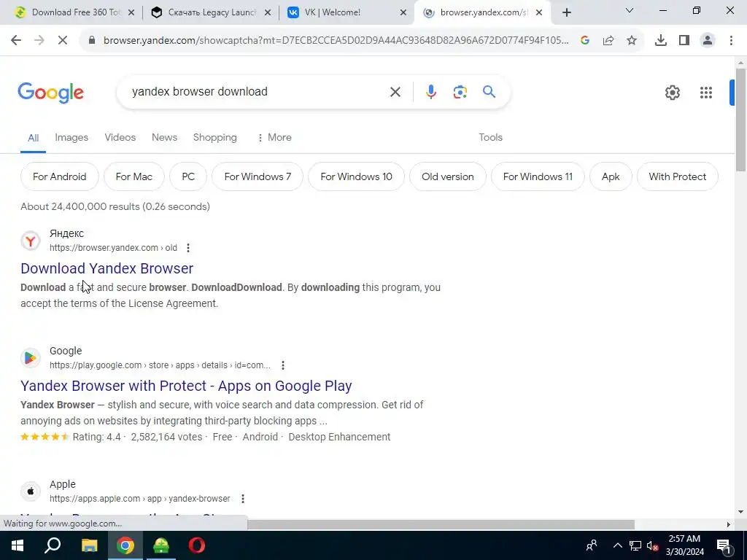
Task: Select News search tab
Action: click(x=164, y=138)
